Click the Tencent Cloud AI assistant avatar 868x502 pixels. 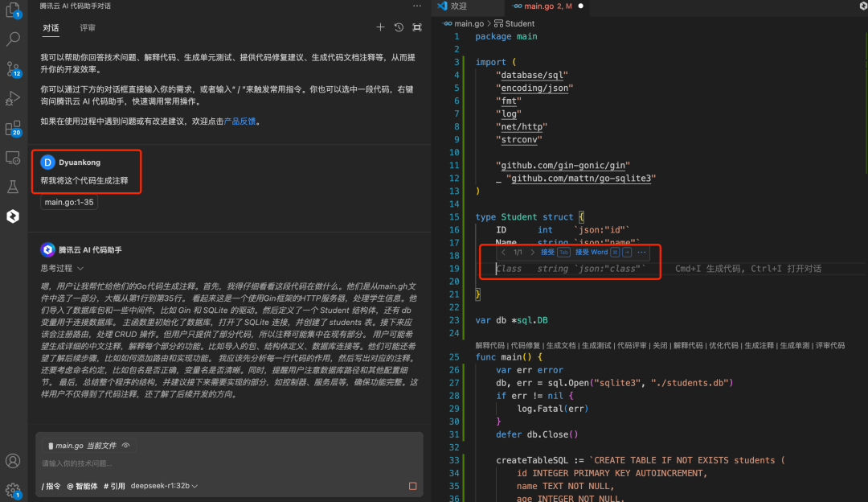47,250
